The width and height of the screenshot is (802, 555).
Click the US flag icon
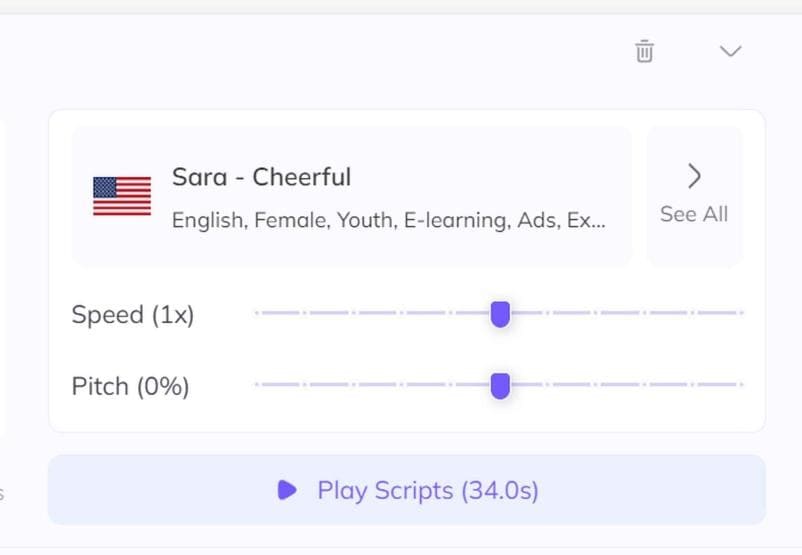122,196
